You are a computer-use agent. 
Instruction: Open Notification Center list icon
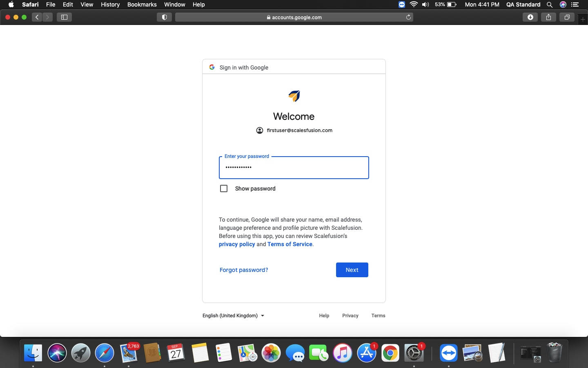575,4
